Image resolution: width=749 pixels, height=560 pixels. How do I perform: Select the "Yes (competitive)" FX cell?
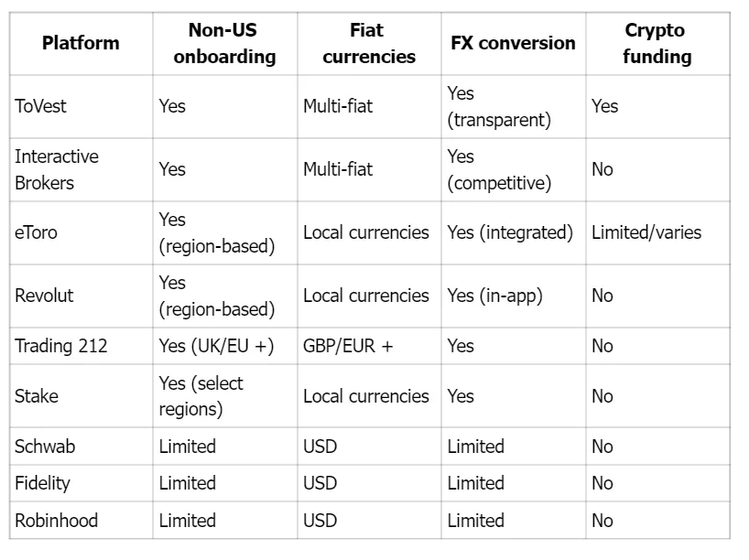[x=500, y=169]
